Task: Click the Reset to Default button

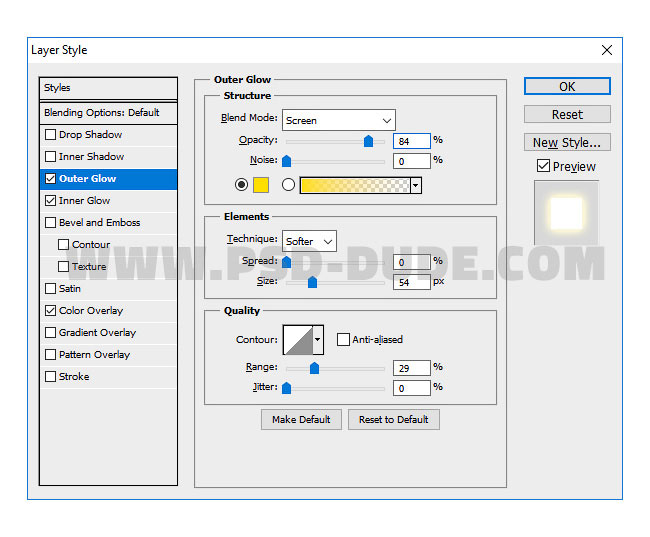Action: tap(394, 420)
